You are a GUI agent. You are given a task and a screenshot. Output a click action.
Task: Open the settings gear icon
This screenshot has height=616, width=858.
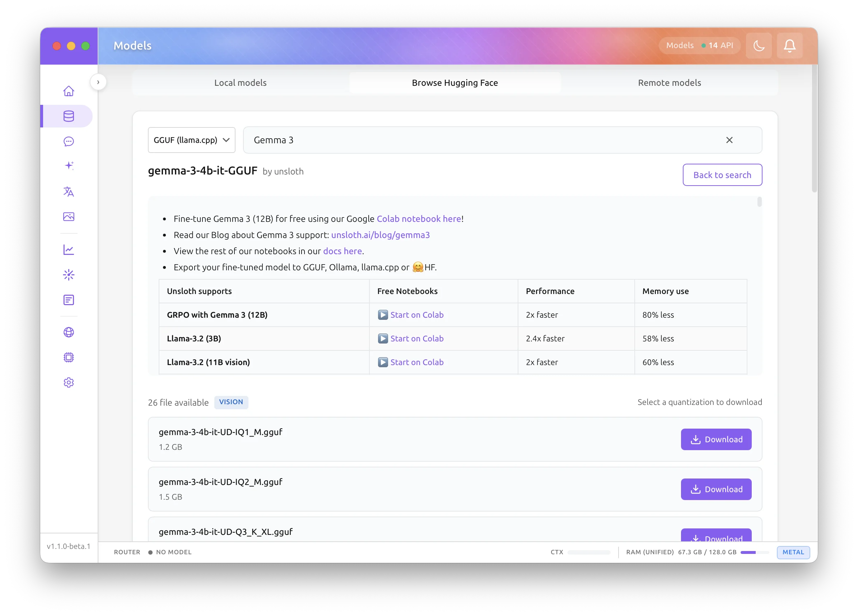[x=69, y=383]
